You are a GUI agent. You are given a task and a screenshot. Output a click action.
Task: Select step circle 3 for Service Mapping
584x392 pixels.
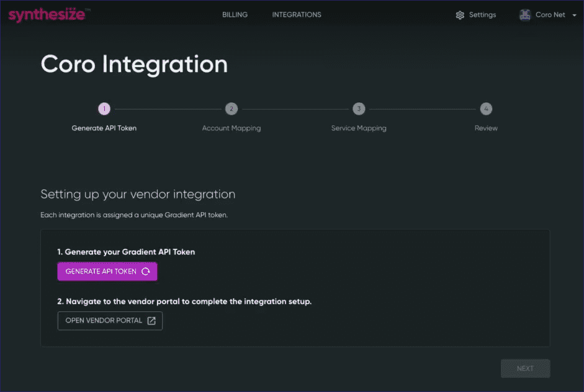coord(359,108)
